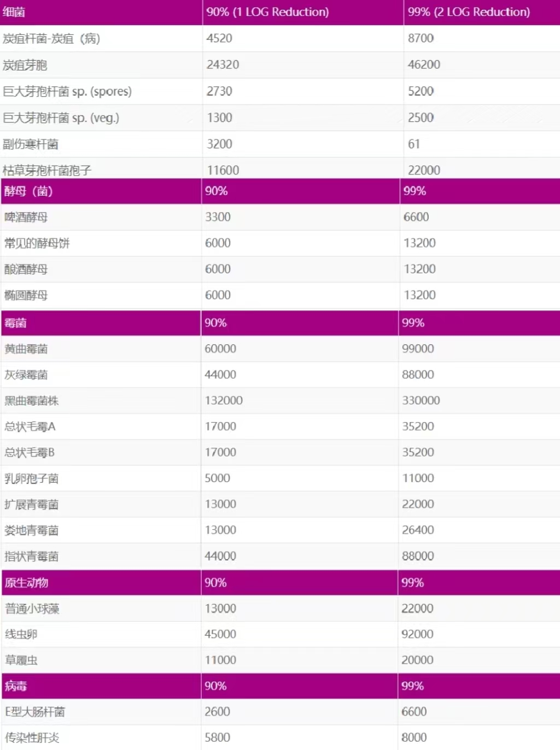Click the 132000 value cell
This screenshot has height=750, width=560.
(x=224, y=401)
